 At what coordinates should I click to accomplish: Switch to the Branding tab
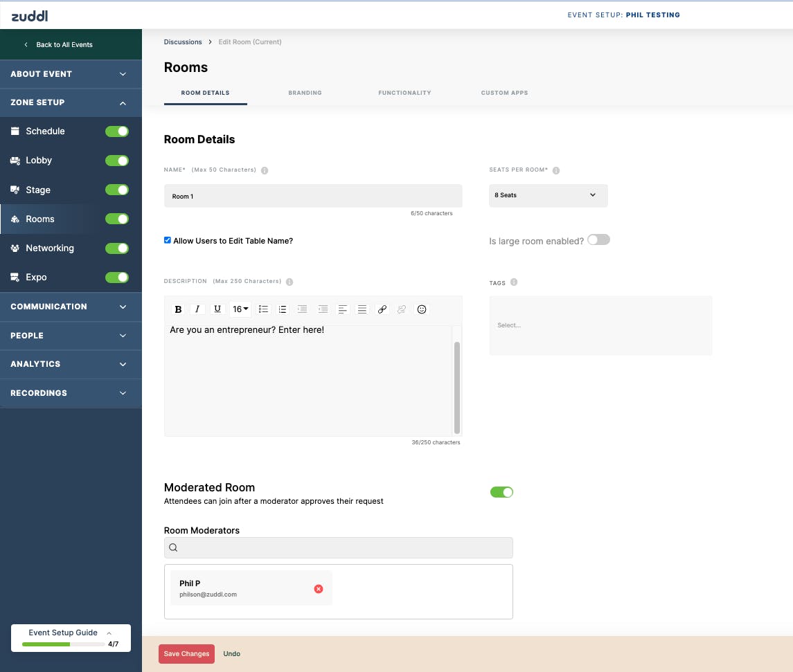(305, 93)
